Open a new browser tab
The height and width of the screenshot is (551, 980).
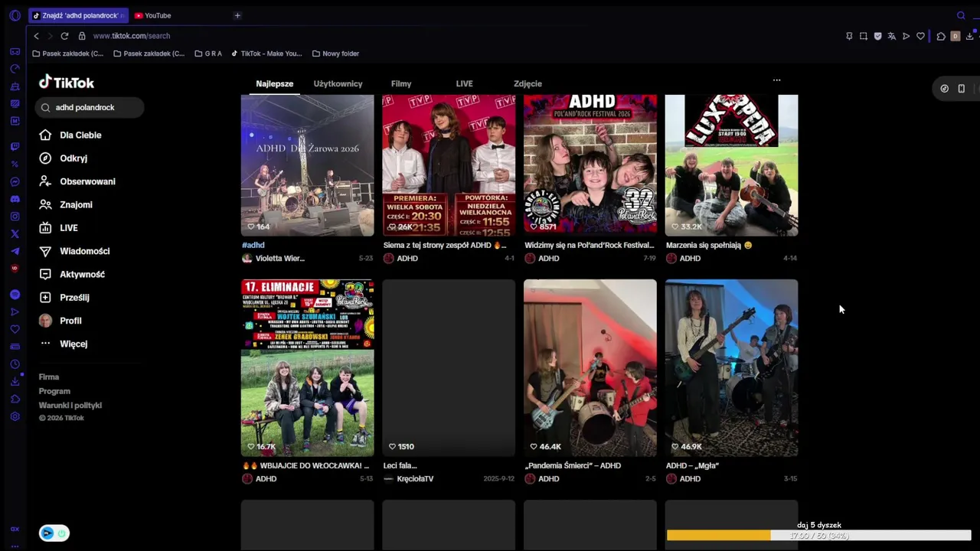pyautogui.click(x=237, y=15)
